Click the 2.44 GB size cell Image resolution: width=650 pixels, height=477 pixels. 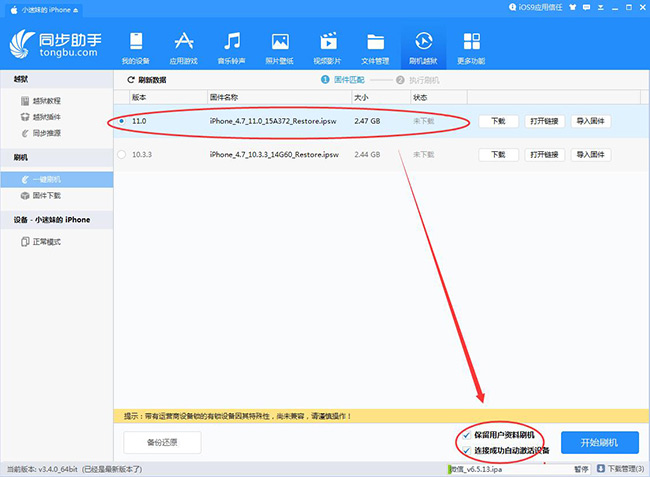click(x=367, y=155)
